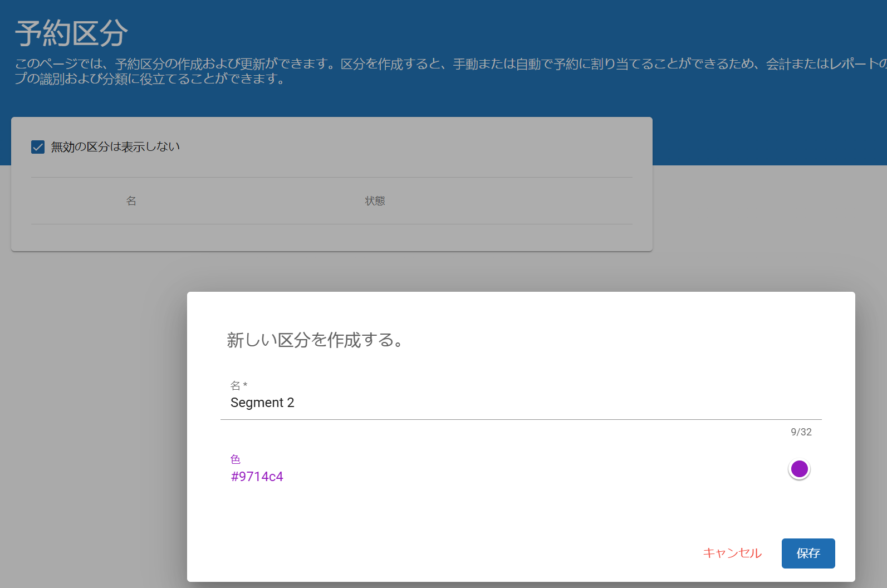Click empty dialog space left of キャンセル
Image resolution: width=887 pixels, height=588 pixels.
(445, 553)
